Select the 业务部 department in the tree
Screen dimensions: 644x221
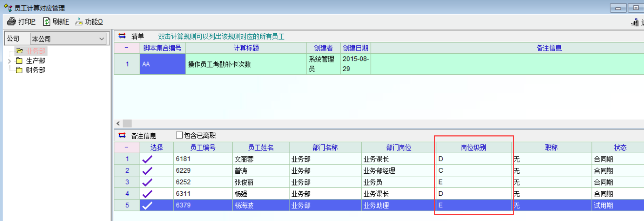(35, 51)
